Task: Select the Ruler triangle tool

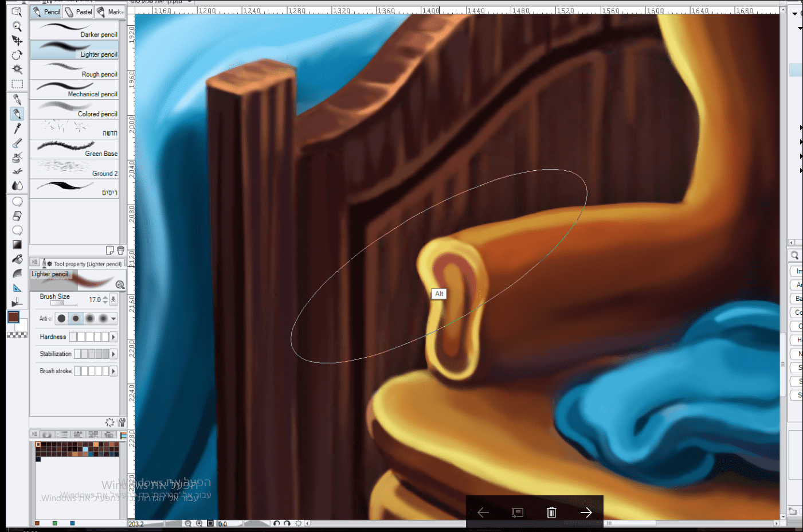Action: [x=17, y=288]
